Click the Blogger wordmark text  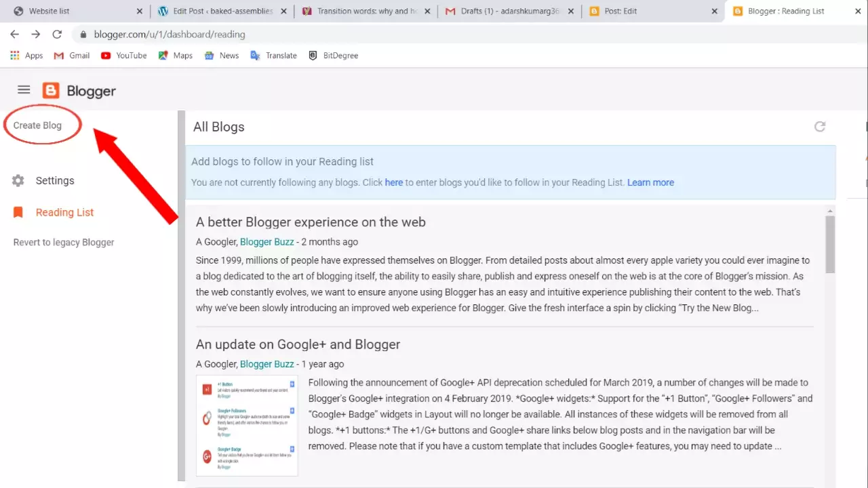pyautogui.click(x=91, y=91)
